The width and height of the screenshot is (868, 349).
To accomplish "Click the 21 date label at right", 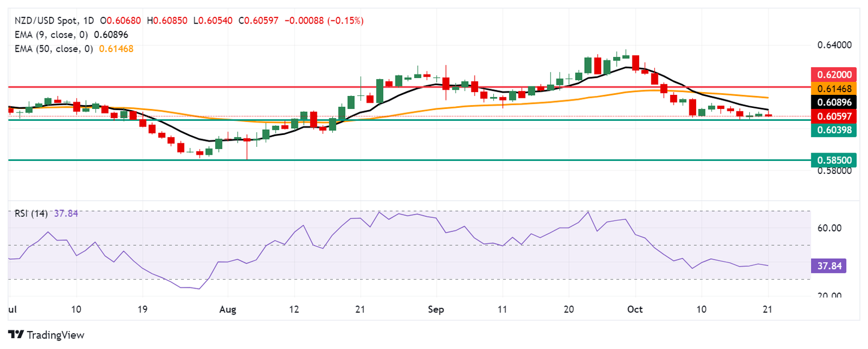I will [768, 310].
